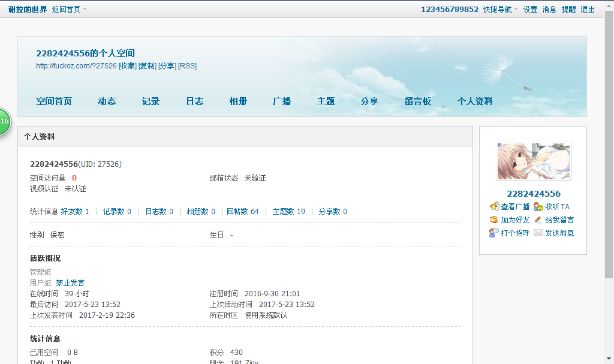
Task: Click the 返回首页 link
Action: 66,10
